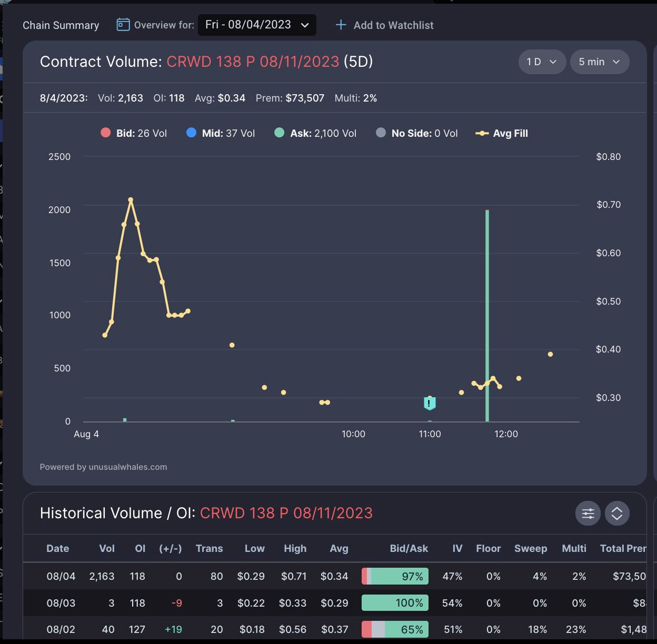Open the 5 min interval dropdown
Screen dimensions: 657x644
pos(600,62)
